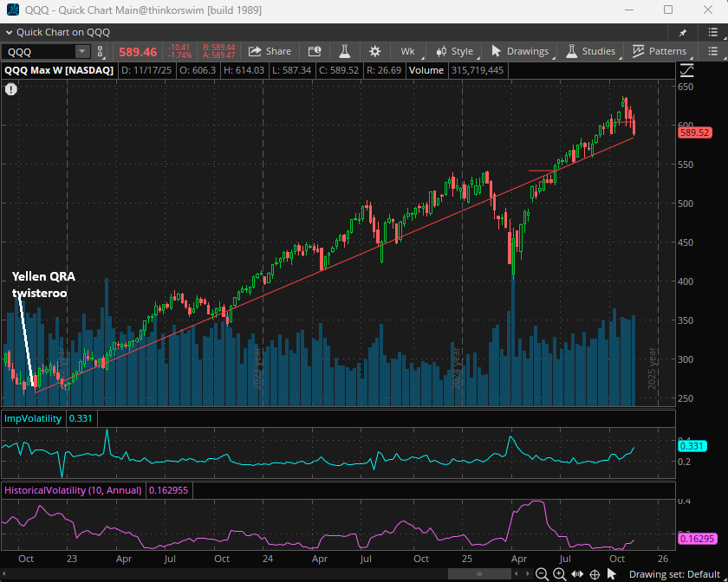Click the 0.16295 historical volatility bubble
The width and height of the screenshot is (728, 582).
(698, 540)
